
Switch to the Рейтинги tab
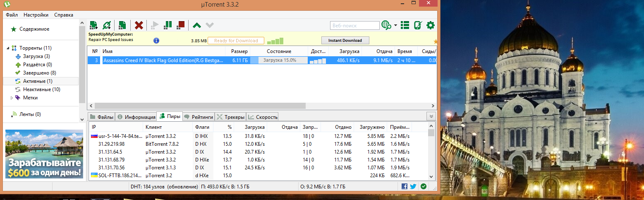click(x=199, y=117)
